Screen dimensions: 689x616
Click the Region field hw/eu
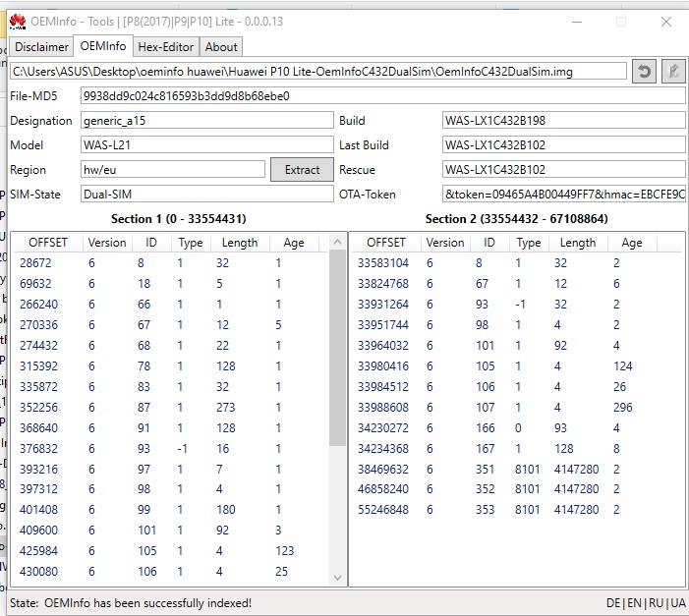click(173, 170)
